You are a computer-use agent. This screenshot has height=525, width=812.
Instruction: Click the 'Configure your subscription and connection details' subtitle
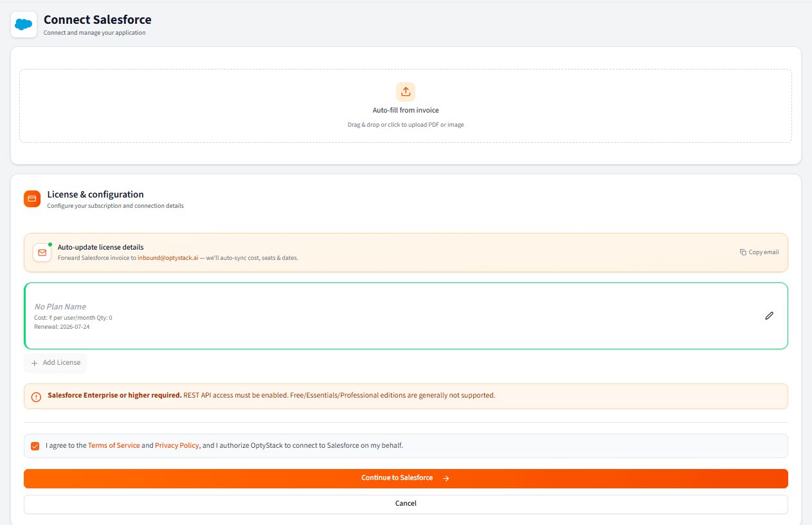tap(116, 206)
